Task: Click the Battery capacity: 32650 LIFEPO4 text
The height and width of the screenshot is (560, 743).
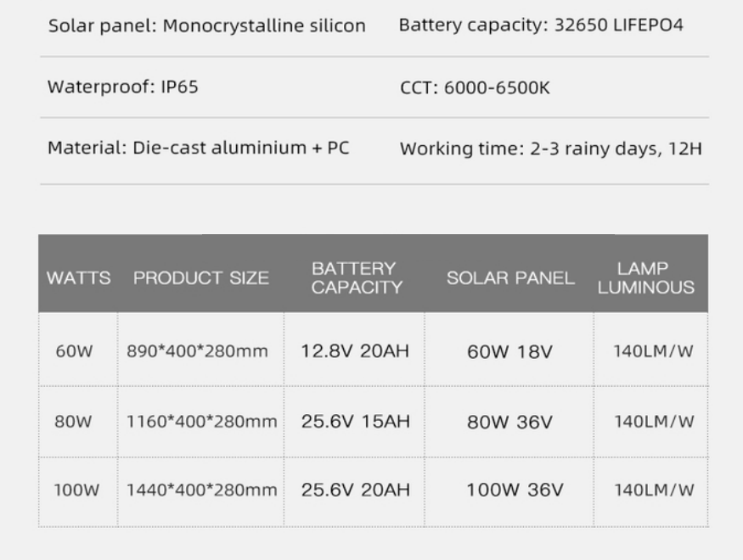Action: click(541, 25)
